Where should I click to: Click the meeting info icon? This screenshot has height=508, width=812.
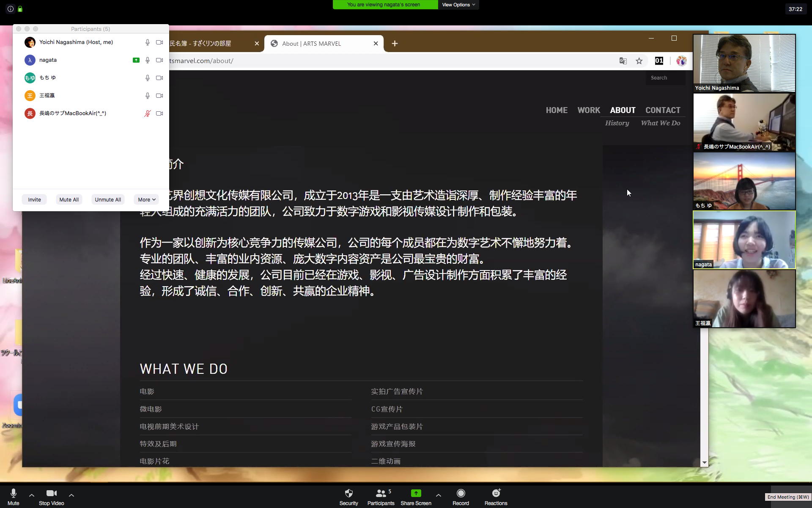[11, 9]
